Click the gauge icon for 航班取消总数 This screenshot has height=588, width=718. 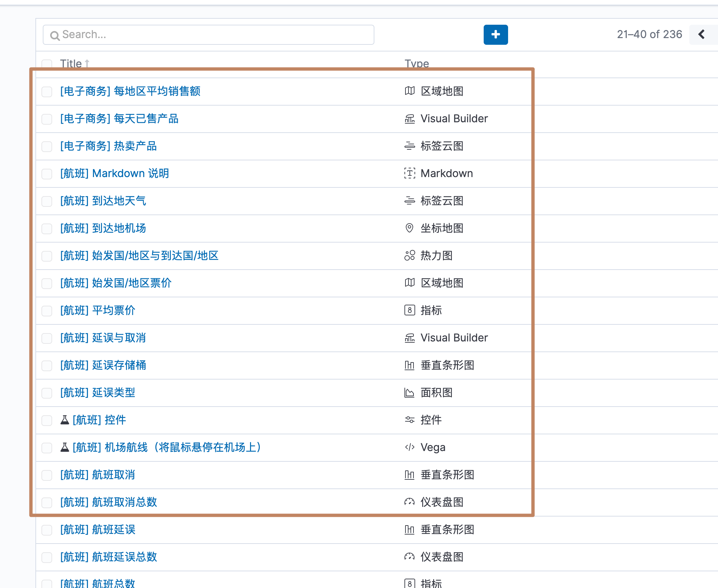tap(409, 502)
